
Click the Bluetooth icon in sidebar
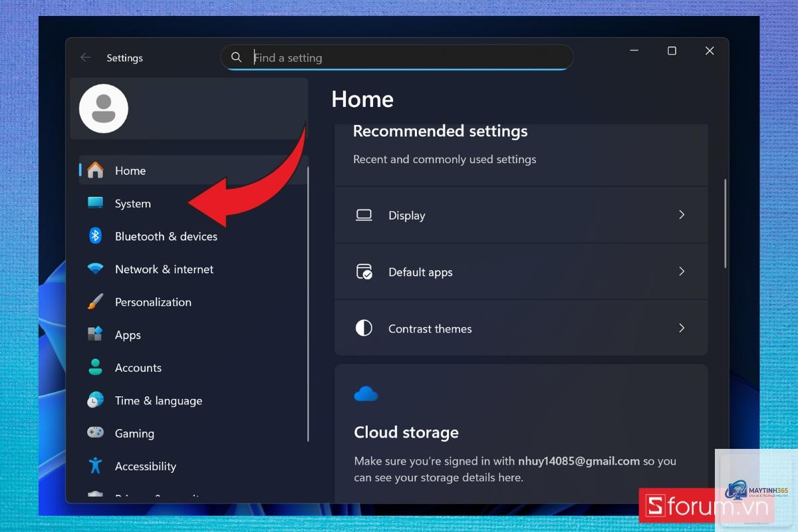[x=95, y=236]
